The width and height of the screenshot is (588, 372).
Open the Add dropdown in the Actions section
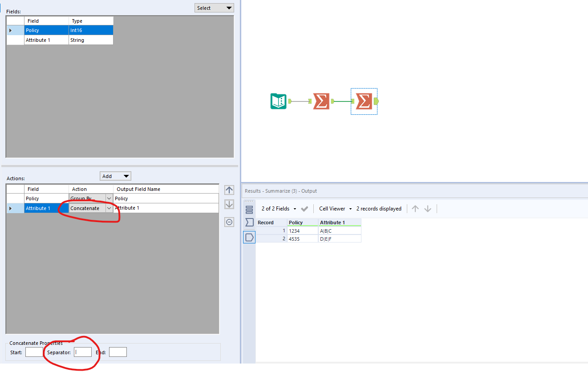tap(115, 176)
